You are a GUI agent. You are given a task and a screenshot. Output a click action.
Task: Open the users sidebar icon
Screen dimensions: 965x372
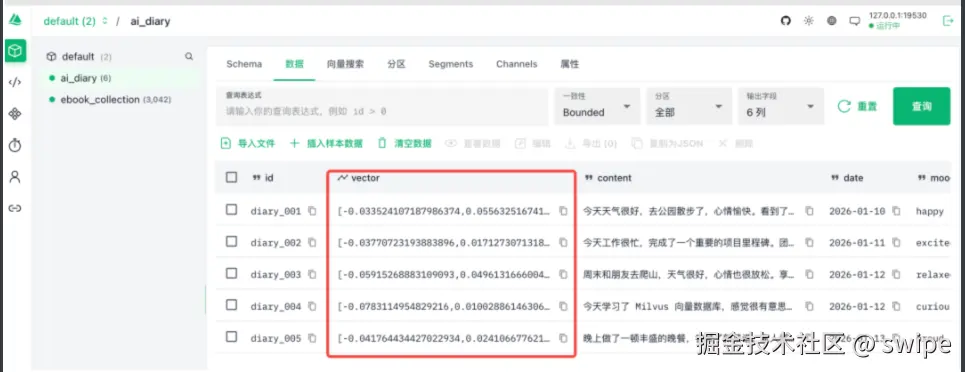(15, 177)
